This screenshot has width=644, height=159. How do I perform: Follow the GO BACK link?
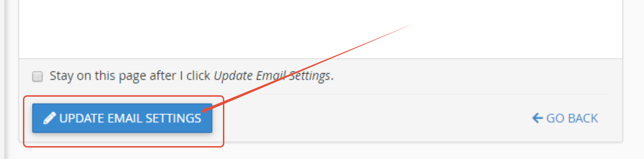[565, 118]
